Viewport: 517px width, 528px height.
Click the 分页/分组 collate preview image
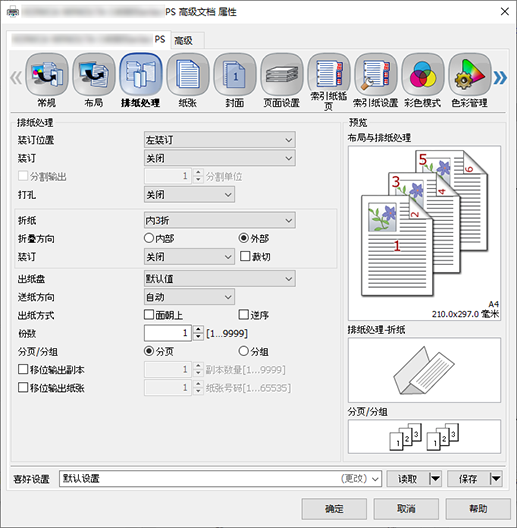[x=424, y=436]
